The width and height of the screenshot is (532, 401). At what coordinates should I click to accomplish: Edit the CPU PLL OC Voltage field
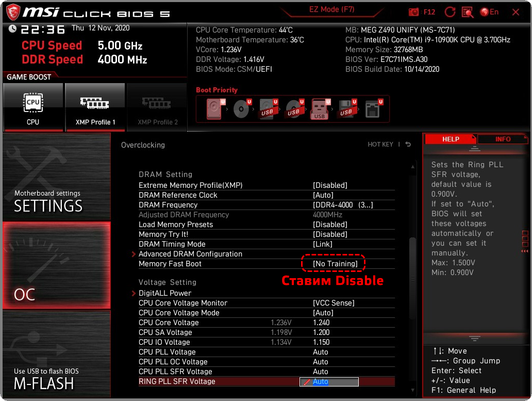coord(320,362)
